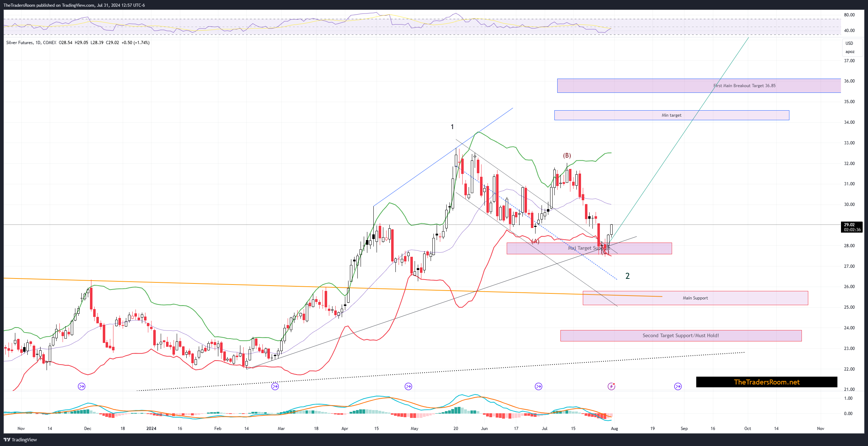Click the contract rollover icon near July
The width and height of the screenshot is (868, 446).
[538, 386]
